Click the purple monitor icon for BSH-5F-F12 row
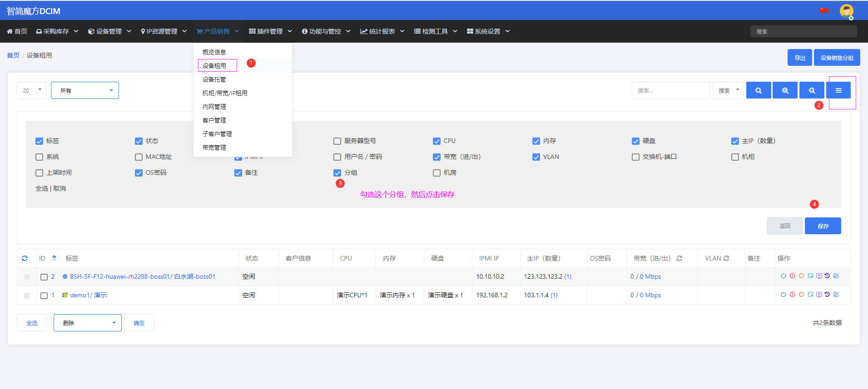The height and width of the screenshot is (389, 868). pos(819,276)
